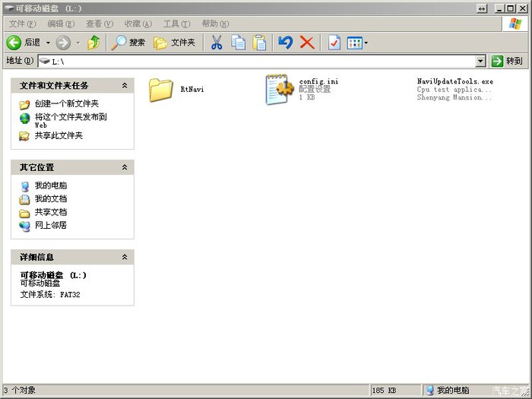Open the 工具(T) menu
Image resolution: width=532 pixels, height=399 pixels.
[176, 24]
